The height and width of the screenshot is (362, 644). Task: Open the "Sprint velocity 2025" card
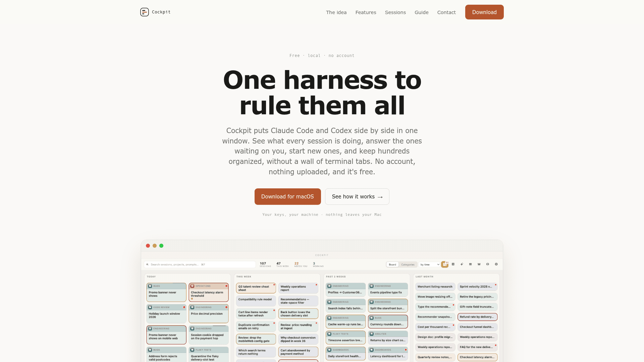pos(478,287)
